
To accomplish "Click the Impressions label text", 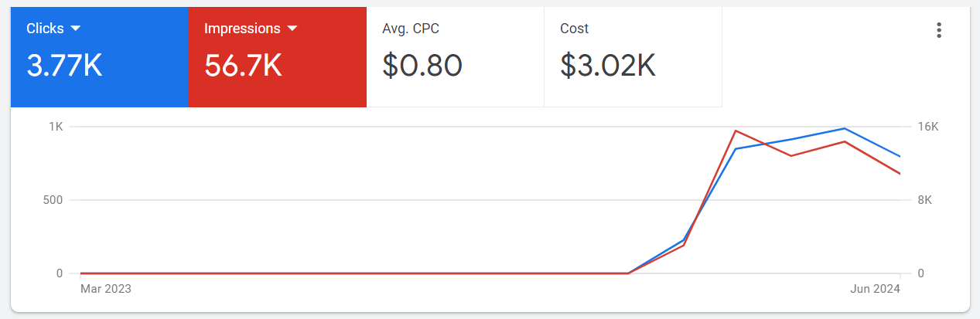I will click(x=242, y=29).
